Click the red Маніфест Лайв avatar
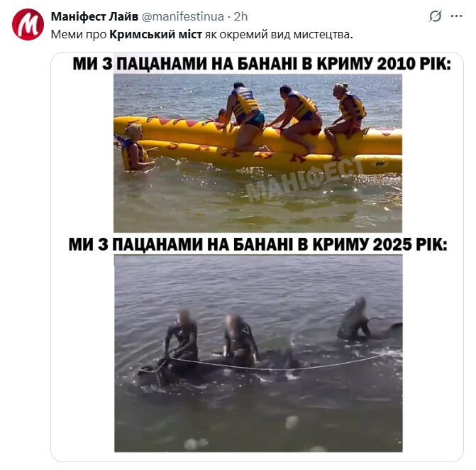 coord(28,25)
